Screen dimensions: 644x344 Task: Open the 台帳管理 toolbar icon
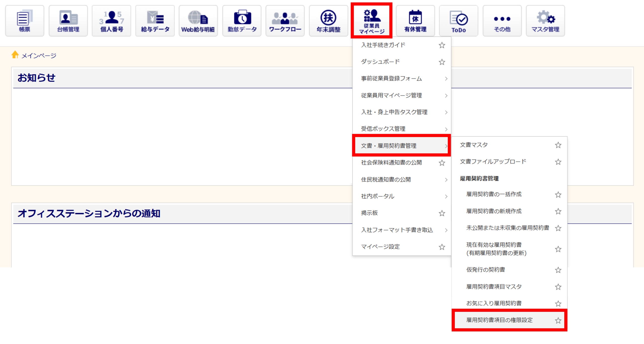68,21
